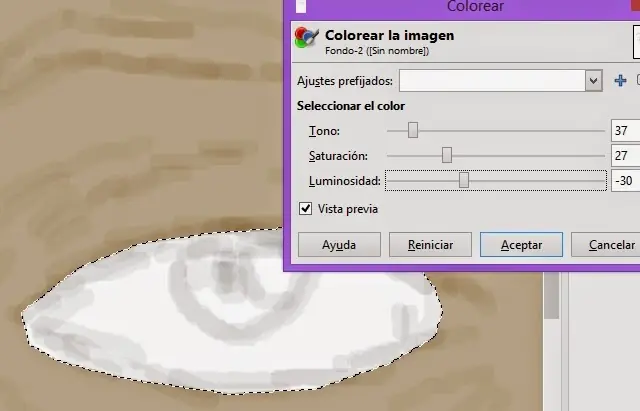Click the Luminosidad label
Image resolution: width=640 pixels, height=411 pixels.
[x=344, y=181]
